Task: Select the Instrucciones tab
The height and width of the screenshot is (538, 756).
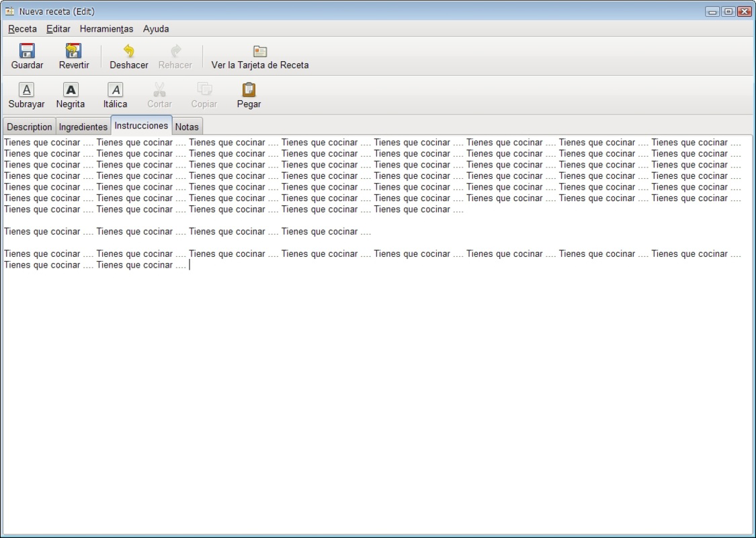Action: [141, 126]
